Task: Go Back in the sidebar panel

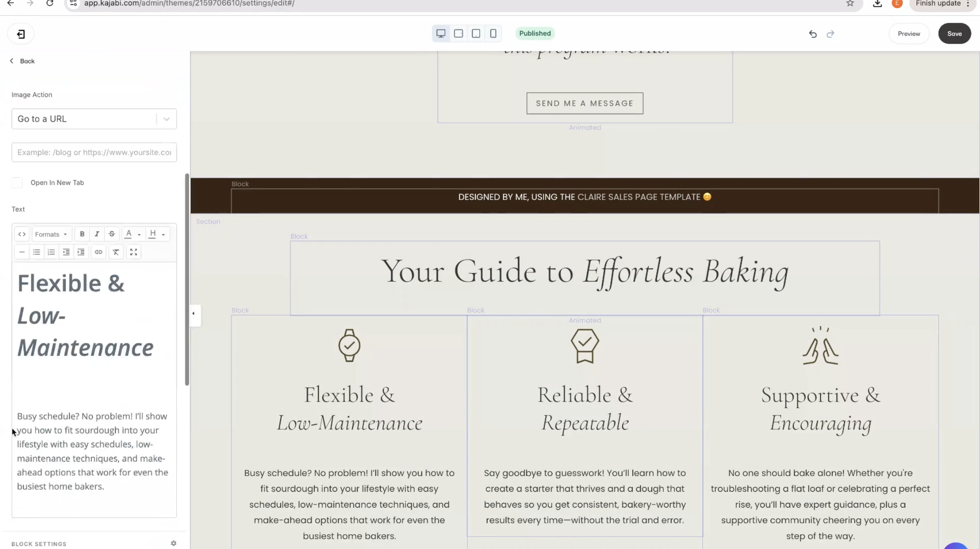Action: [x=22, y=61]
